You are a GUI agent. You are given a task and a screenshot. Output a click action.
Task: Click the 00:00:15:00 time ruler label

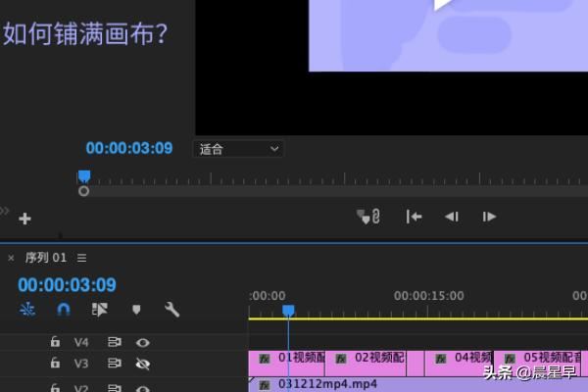[428, 296]
